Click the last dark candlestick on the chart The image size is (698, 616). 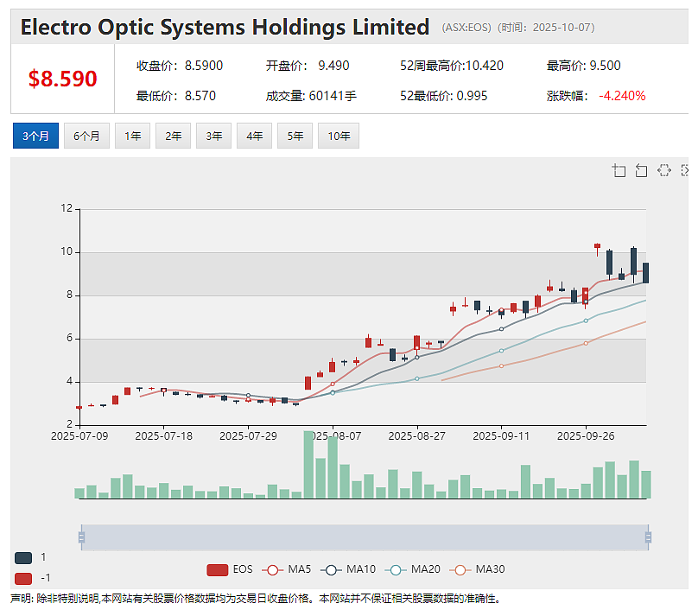(x=646, y=273)
